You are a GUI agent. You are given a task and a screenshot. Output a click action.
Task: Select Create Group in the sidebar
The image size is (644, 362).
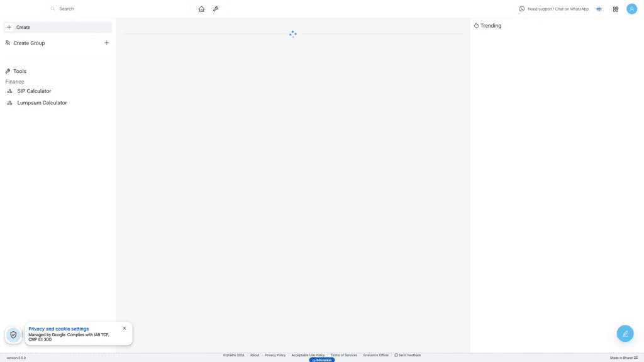pos(29,43)
